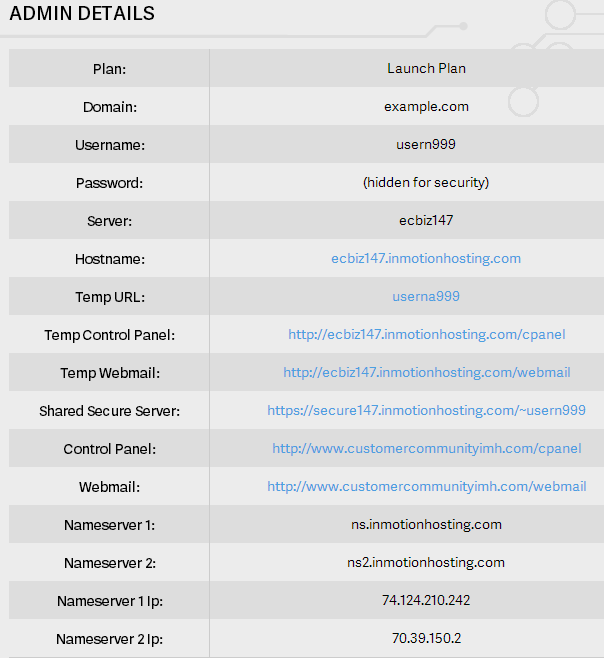
Task: Select the IP address 70.39.150.2
Action: click(x=426, y=638)
